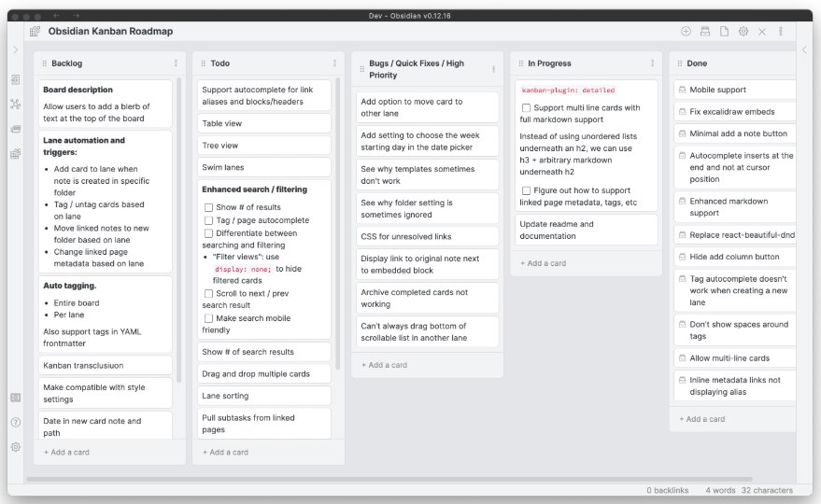821x504 pixels.
Task: Open Obsidian settings gear at bottom left
Action: (15, 447)
